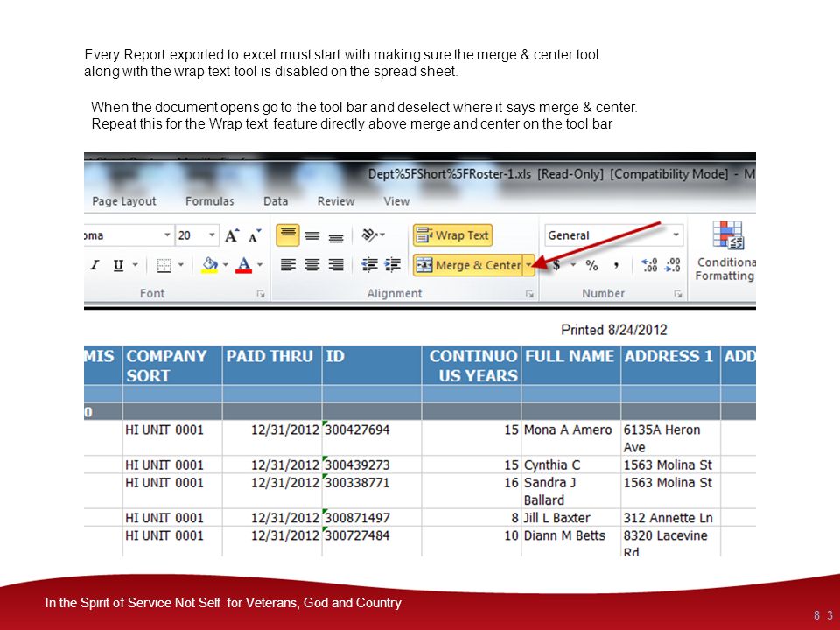840x630 pixels.
Task: Select Middle Align icon
Action: 312,235
